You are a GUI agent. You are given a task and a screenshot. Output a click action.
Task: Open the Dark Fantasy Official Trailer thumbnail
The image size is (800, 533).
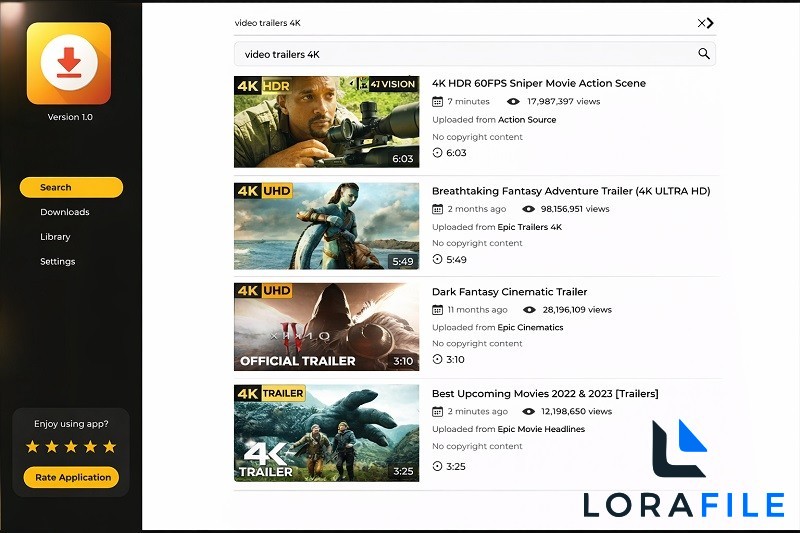327,326
